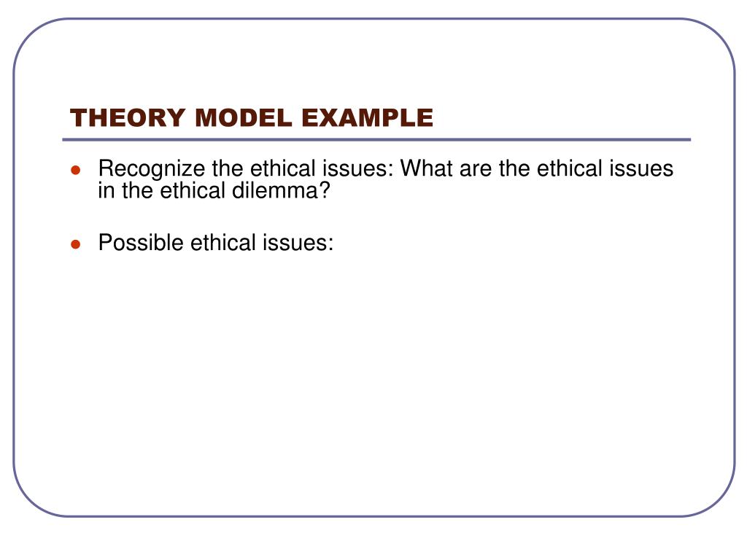Click the word "in" starting the wrapped line
This screenshot has height=560, width=747.
[107, 191]
